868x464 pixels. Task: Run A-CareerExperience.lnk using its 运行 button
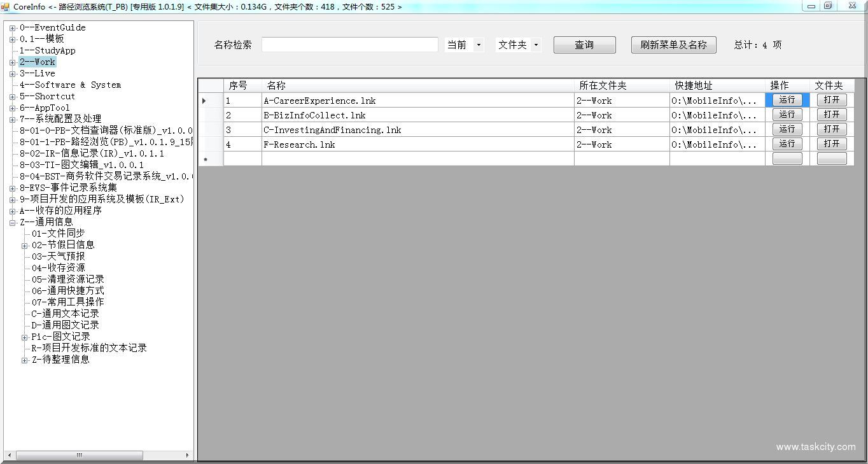[x=787, y=100]
